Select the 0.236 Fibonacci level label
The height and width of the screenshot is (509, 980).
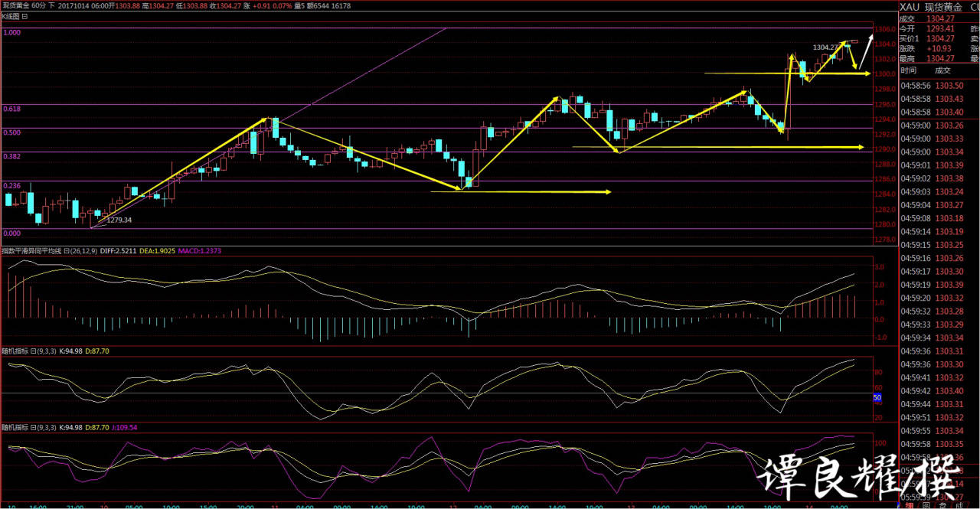tap(11, 185)
